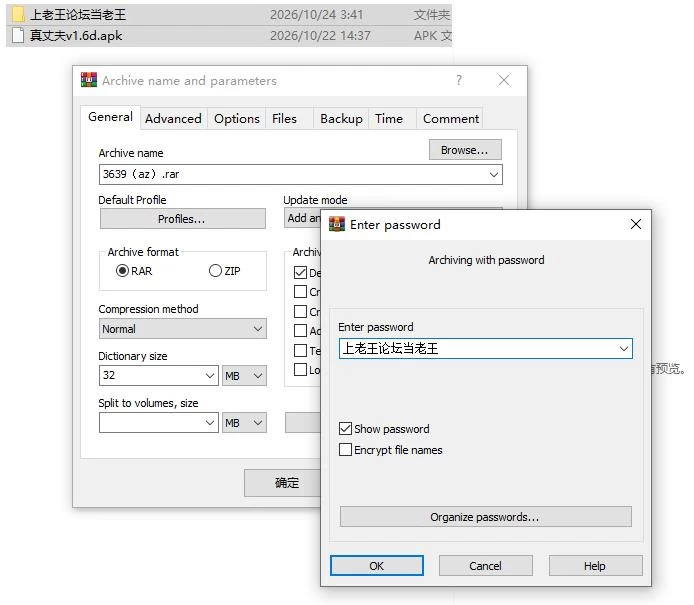Screen dimensions: 694x605
Task: Toggle the checked 'De' archiving option checkbox
Action: pos(300,272)
